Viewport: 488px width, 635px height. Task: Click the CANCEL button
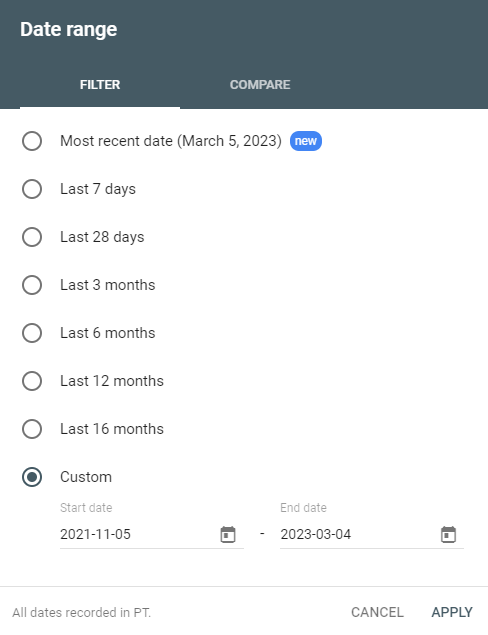[x=377, y=612]
